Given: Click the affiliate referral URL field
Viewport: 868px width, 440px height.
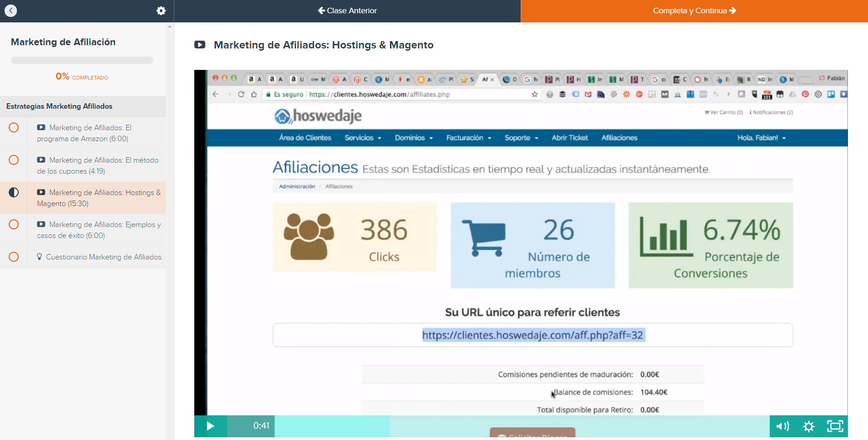Looking at the screenshot, I should point(533,335).
